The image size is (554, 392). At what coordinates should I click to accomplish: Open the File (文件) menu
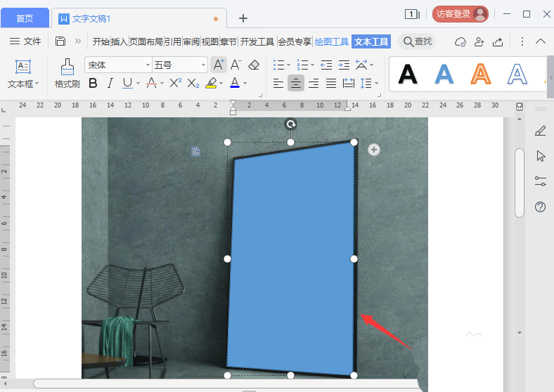[x=25, y=41]
